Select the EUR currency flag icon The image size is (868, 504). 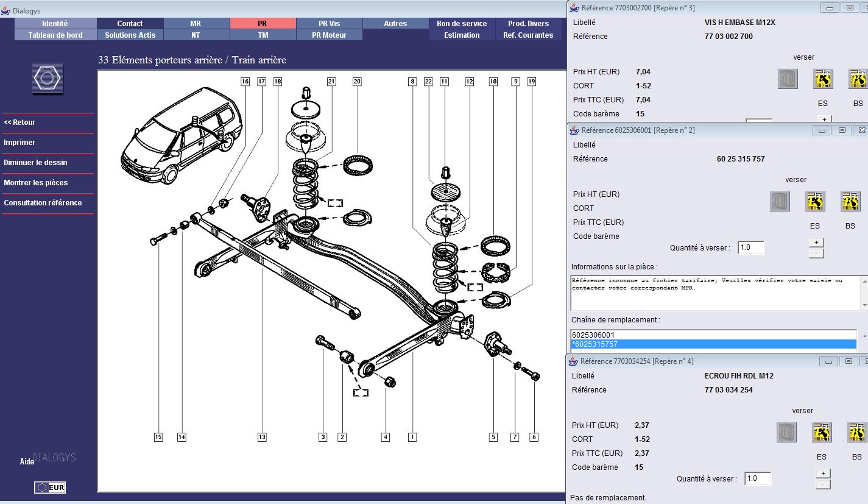coord(50,487)
